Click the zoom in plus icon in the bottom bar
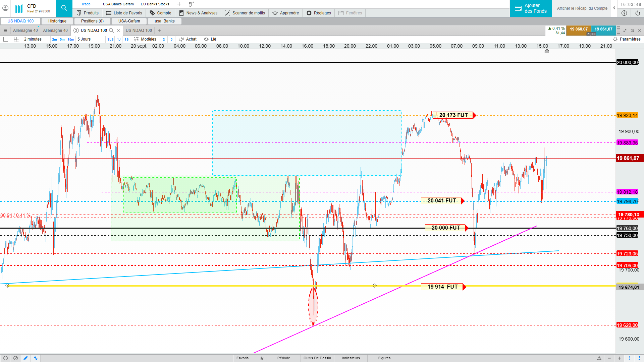The image size is (644, 362). tap(619, 358)
